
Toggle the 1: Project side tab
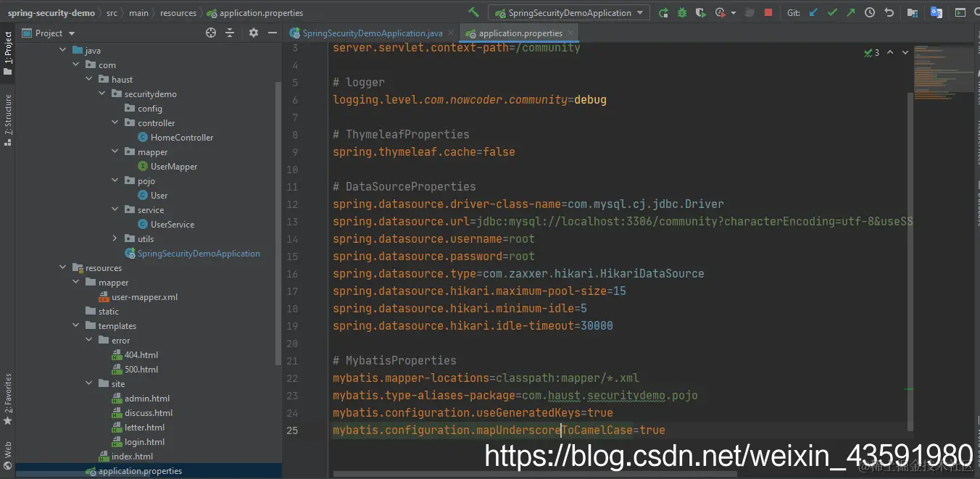coord(8,54)
